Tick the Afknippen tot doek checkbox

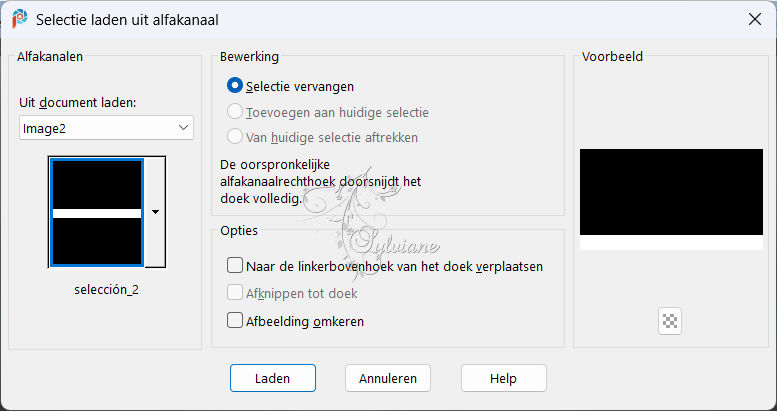tap(292, 294)
